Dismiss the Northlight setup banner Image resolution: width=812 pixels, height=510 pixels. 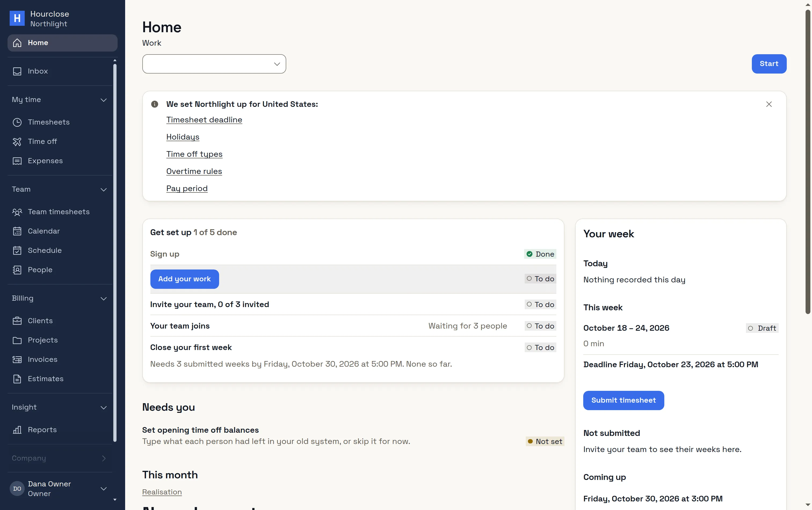point(769,104)
